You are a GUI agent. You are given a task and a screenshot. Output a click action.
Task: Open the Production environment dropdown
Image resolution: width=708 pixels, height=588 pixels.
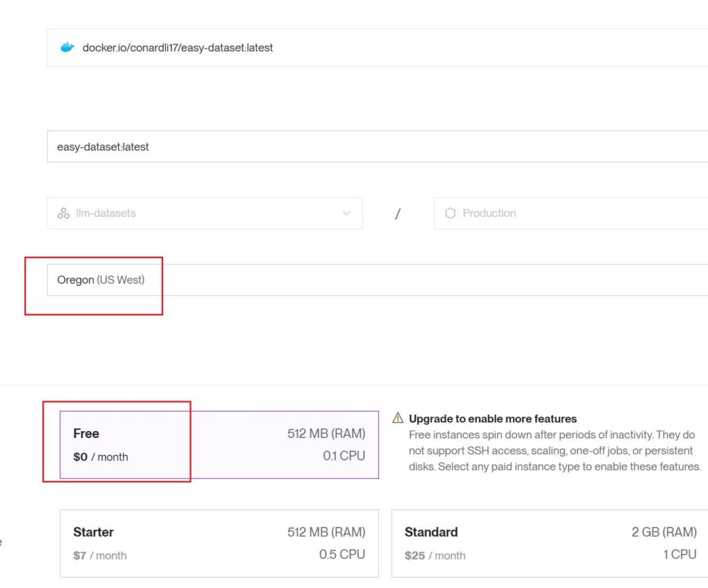570,213
